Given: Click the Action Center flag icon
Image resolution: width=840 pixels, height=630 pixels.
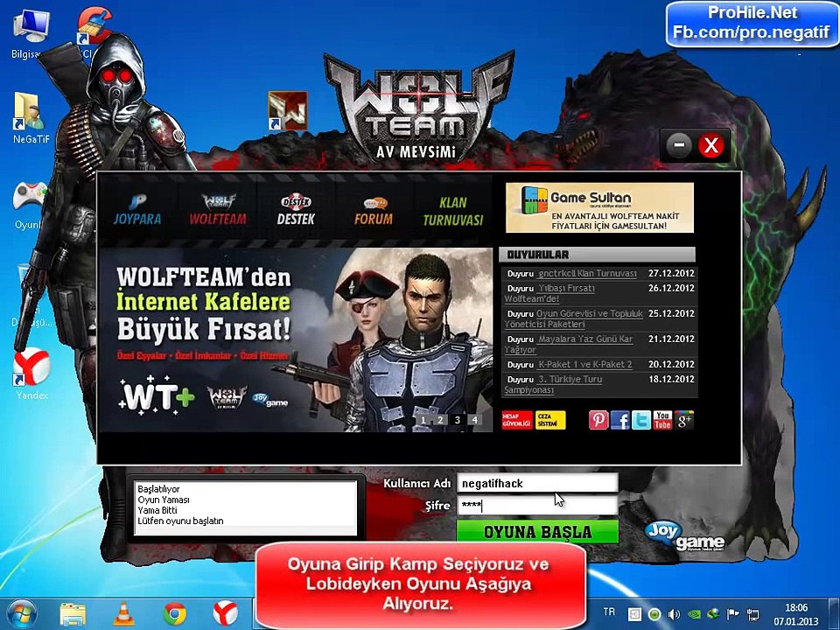Looking at the screenshot, I should tap(732, 614).
